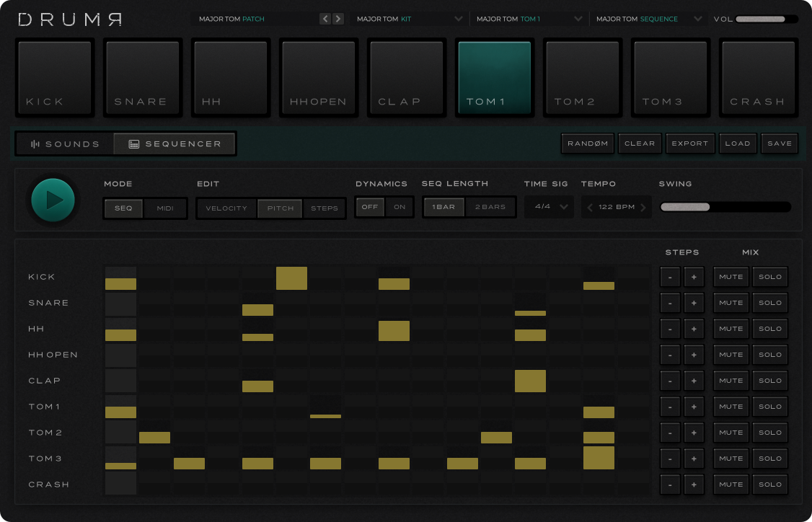Remove a step from the TOM 1 row

(x=670, y=407)
